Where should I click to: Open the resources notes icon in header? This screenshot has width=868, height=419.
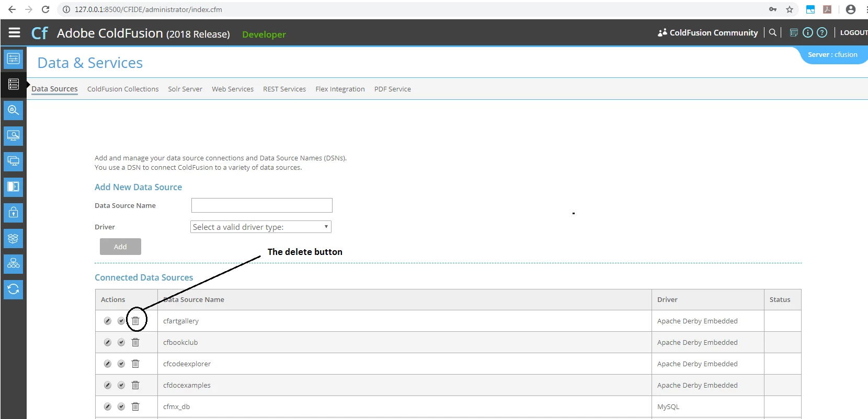[794, 32]
